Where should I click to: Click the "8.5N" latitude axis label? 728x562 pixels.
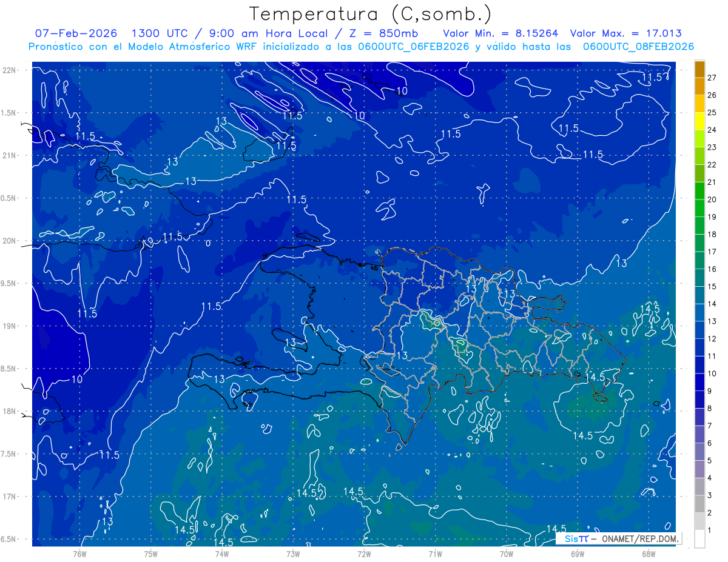[x=9, y=369]
